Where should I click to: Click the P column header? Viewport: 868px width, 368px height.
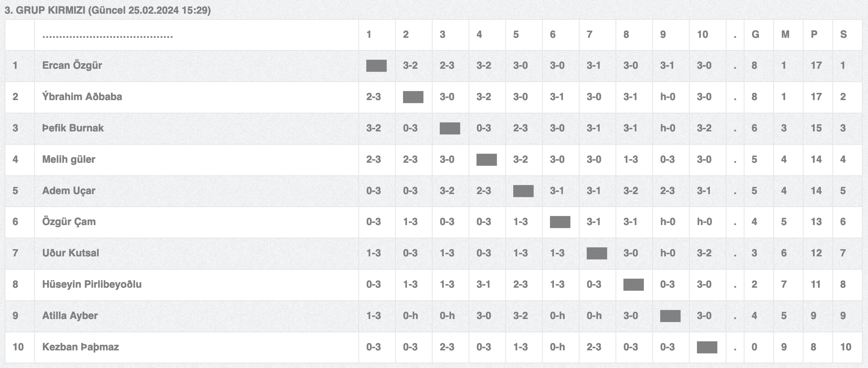point(814,35)
